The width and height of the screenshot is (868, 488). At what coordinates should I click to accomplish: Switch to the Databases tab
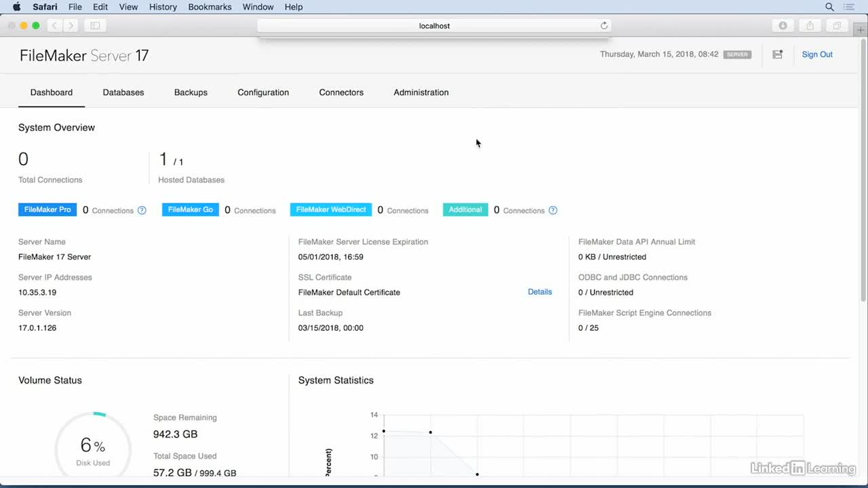[x=123, y=92]
